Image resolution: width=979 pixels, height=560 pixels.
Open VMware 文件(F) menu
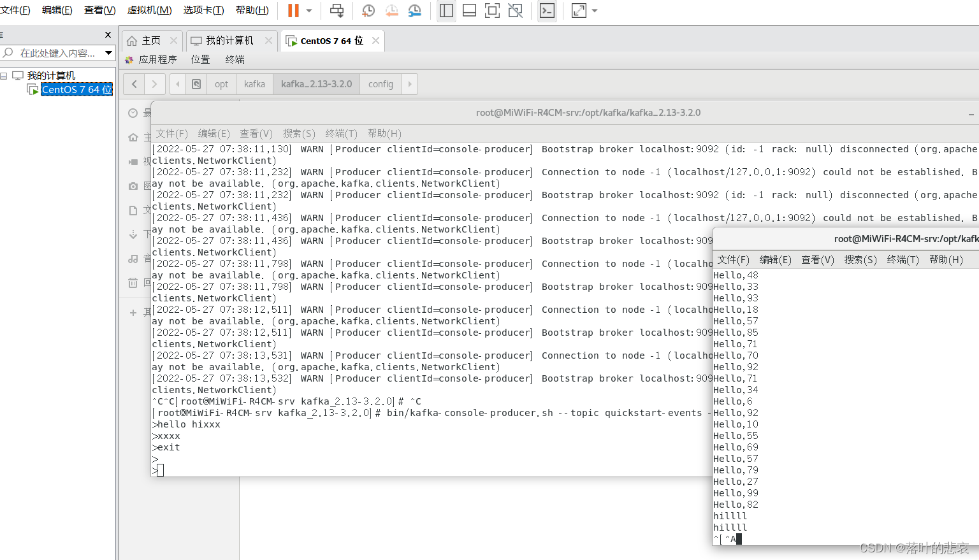coord(15,10)
